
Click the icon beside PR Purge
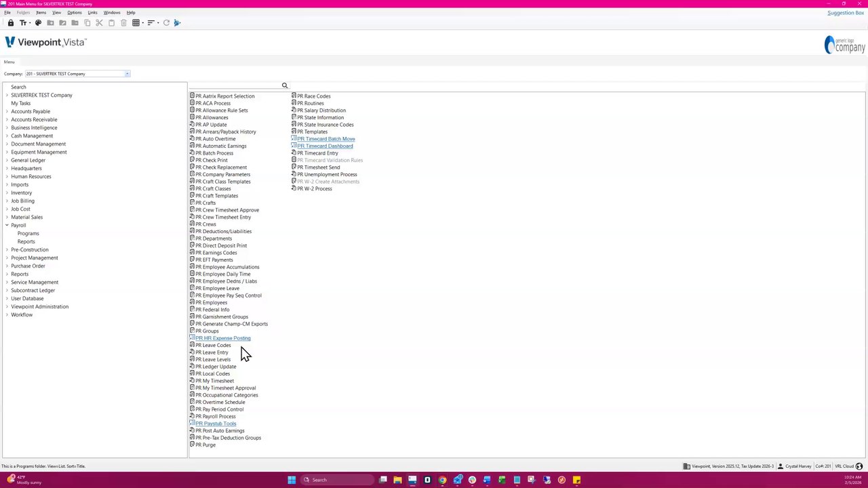[192, 445]
